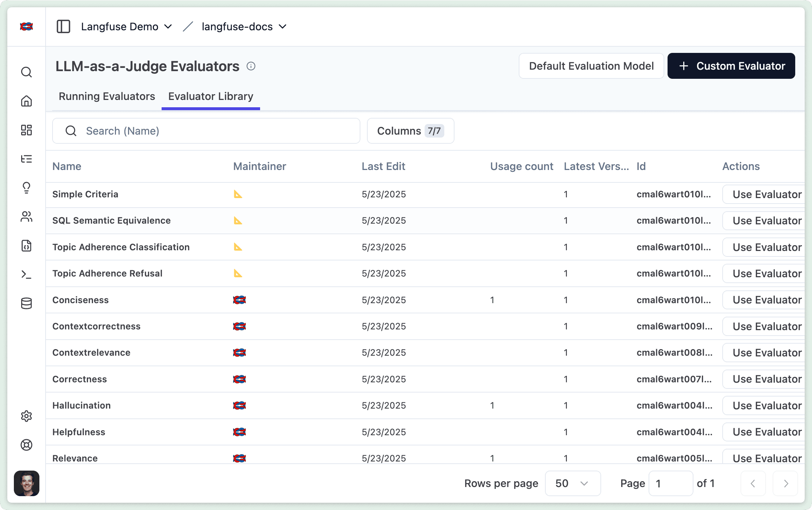Switch to the Running Evaluators tab
This screenshot has width=812, height=510.
click(x=107, y=96)
